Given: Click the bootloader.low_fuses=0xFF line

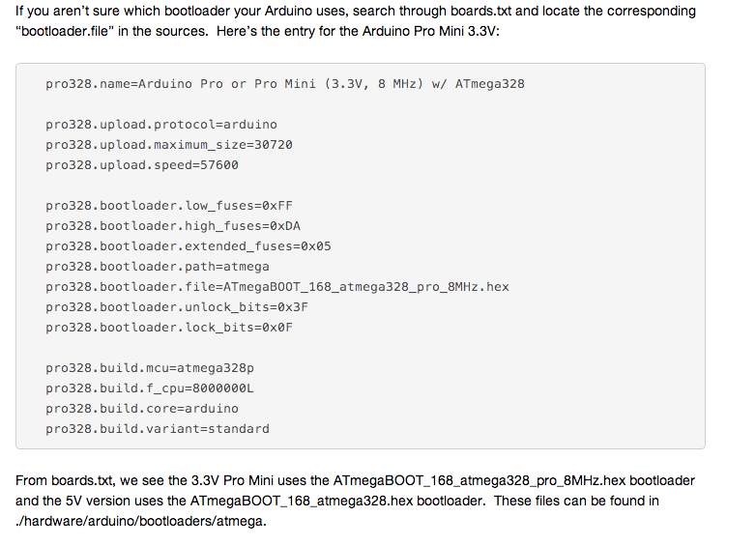Looking at the screenshot, I should pyautogui.click(x=168, y=206).
